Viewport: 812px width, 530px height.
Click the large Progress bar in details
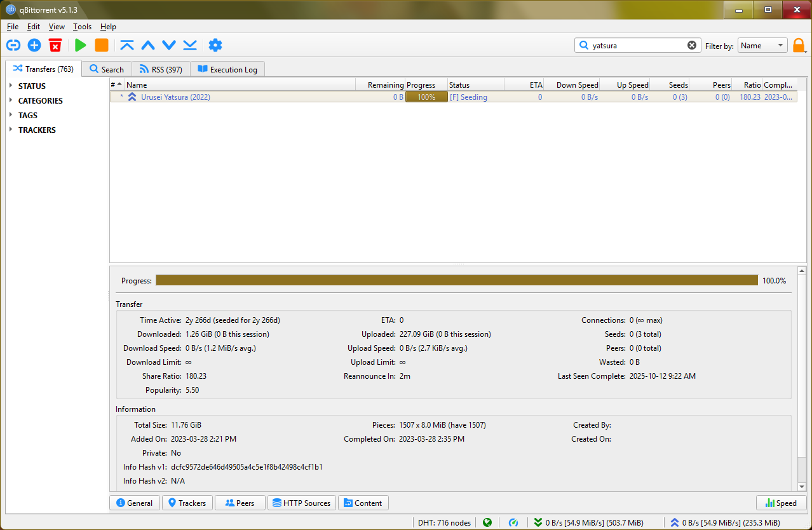click(457, 280)
